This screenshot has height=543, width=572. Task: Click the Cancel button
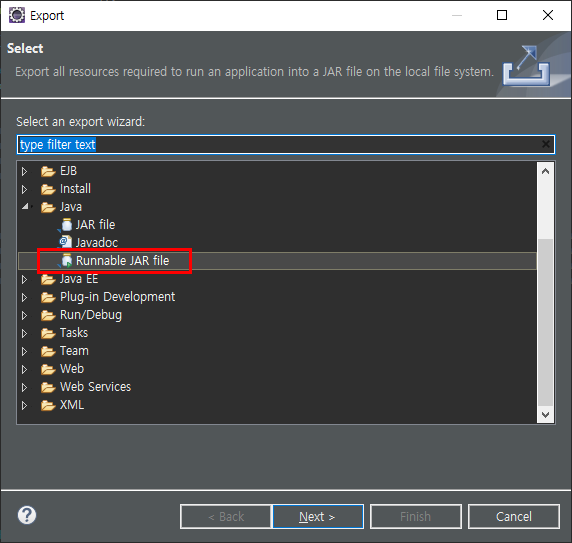(514, 516)
